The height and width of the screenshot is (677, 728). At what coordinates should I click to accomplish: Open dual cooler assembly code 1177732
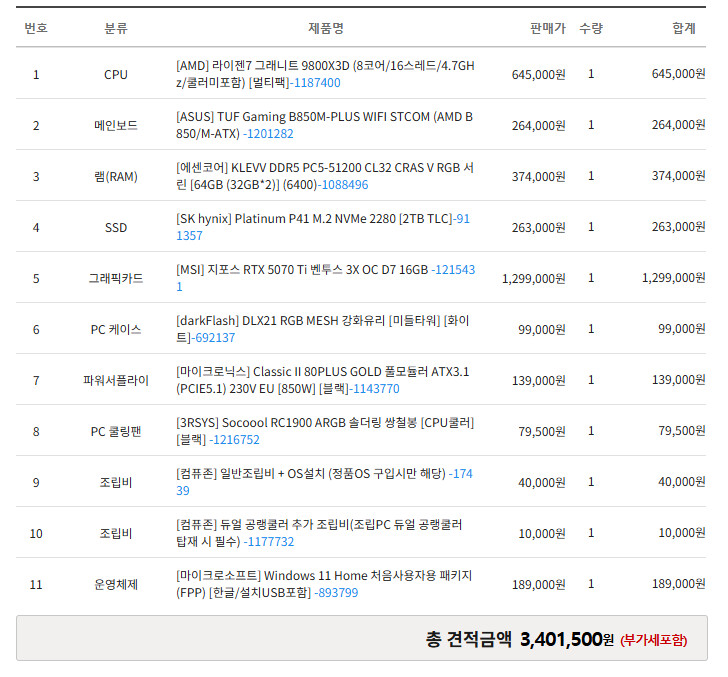click(x=271, y=541)
